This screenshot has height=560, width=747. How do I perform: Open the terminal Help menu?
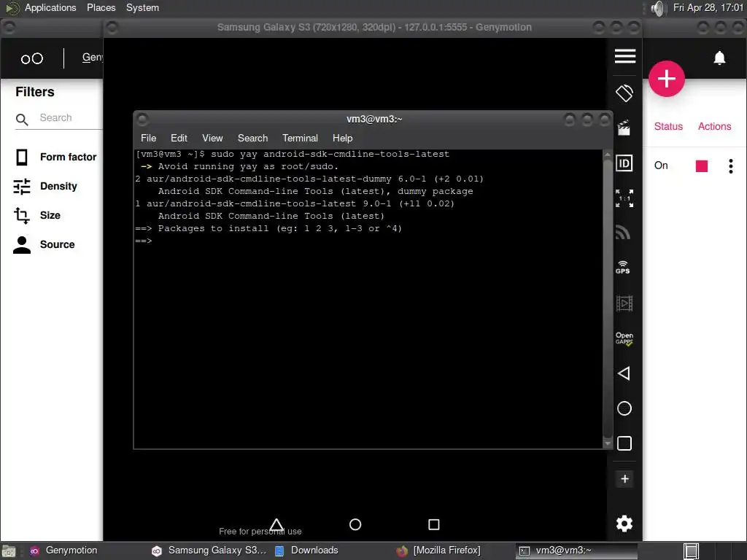[342, 138]
